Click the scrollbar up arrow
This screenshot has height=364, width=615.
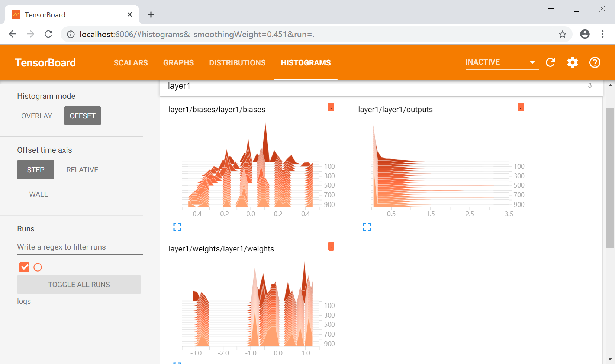coord(610,85)
